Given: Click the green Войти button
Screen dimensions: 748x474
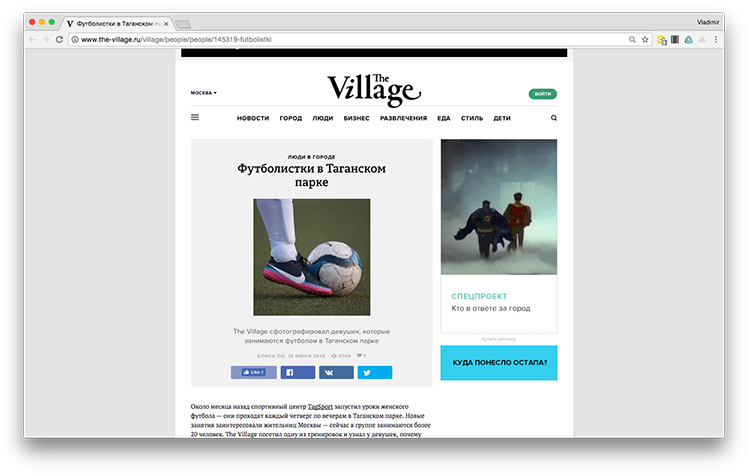Looking at the screenshot, I should click(x=542, y=94).
